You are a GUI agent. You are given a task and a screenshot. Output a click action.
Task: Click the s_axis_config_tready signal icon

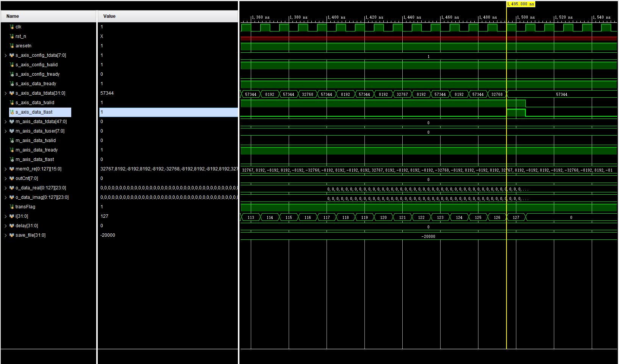tap(12, 74)
